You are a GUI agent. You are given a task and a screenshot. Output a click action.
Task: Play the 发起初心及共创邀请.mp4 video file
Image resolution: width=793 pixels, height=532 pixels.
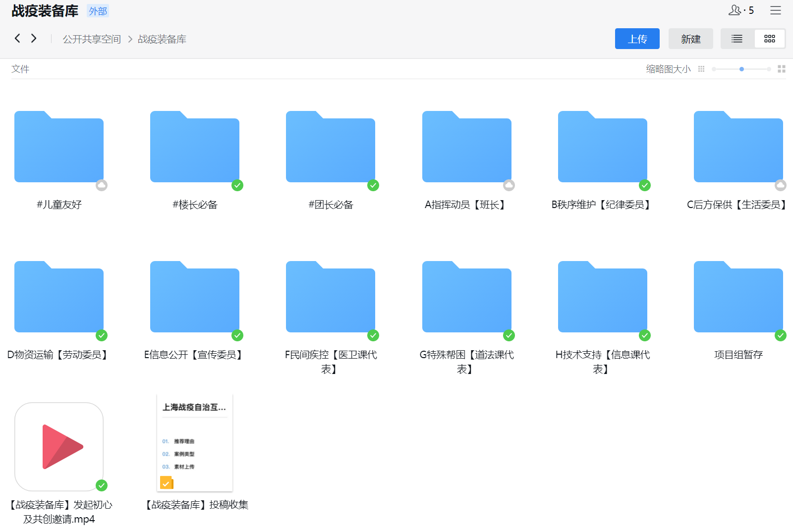[59, 447]
